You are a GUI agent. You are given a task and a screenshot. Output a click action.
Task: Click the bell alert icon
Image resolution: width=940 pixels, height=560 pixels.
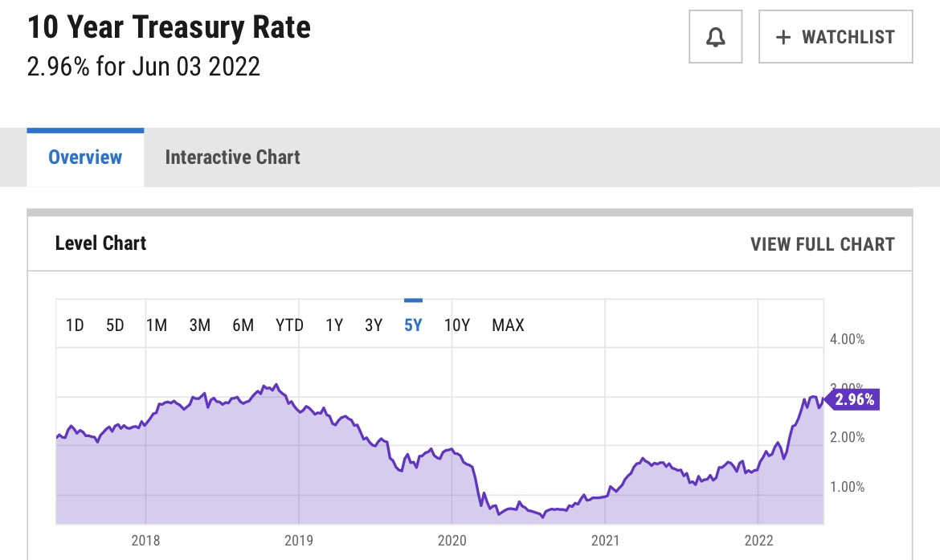(x=715, y=37)
